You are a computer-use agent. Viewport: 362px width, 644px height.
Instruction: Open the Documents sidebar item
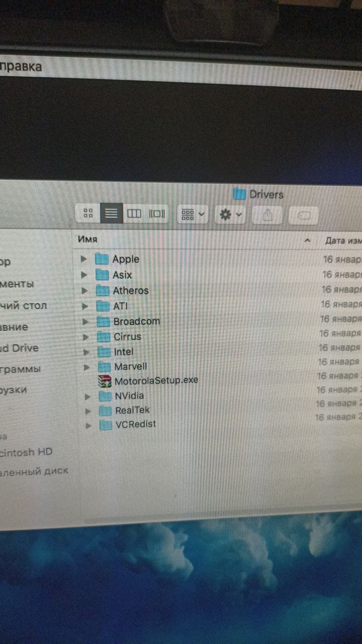[x=18, y=284]
